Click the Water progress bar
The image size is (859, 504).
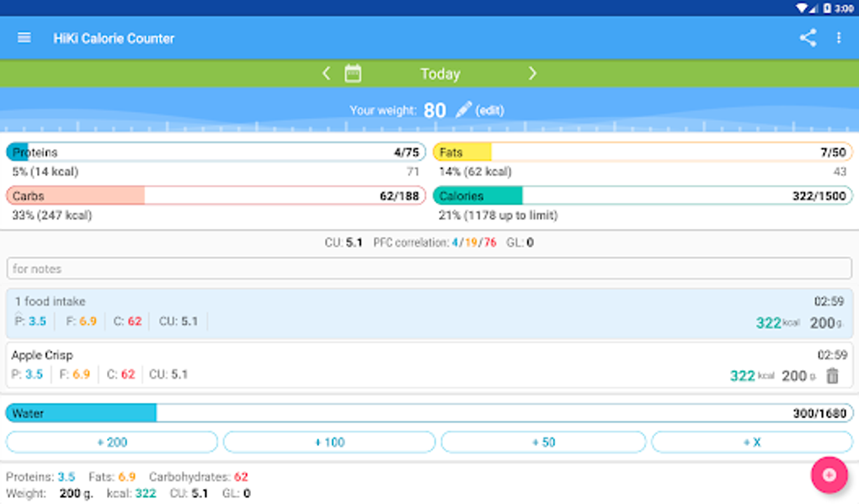tap(429, 413)
